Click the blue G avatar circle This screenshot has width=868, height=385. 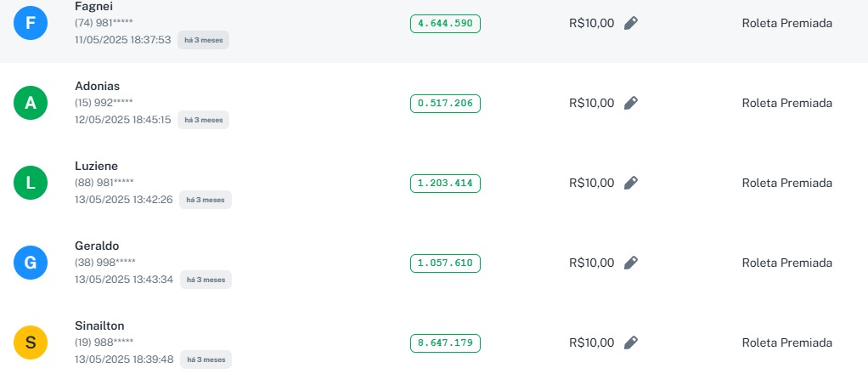click(31, 263)
